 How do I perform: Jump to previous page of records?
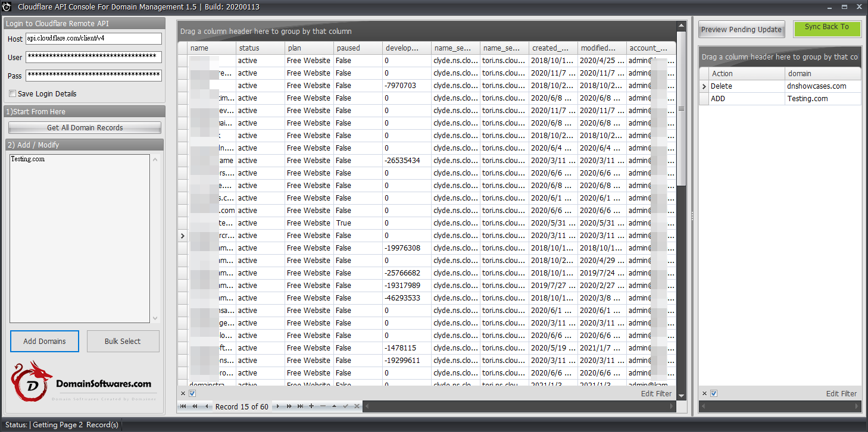point(195,406)
